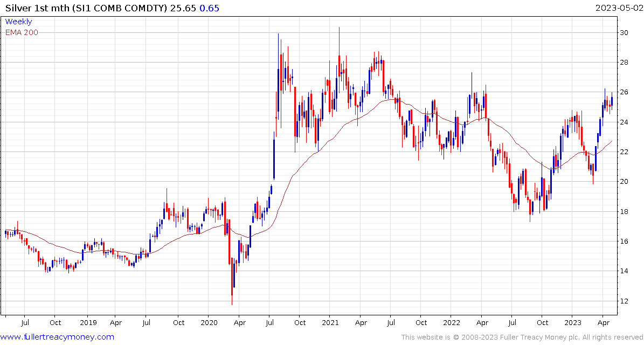Click the latest weekly candlestick near 25.65
The height and width of the screenshot is (345, 644).
pyautogui.click(x=612, y=101)
